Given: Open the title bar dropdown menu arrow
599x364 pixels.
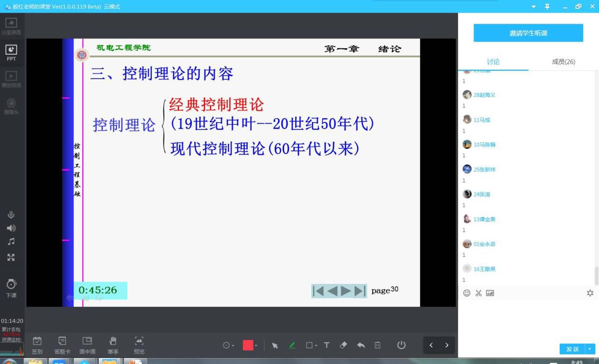Looking at the screenshot, I should coord(534,7).
